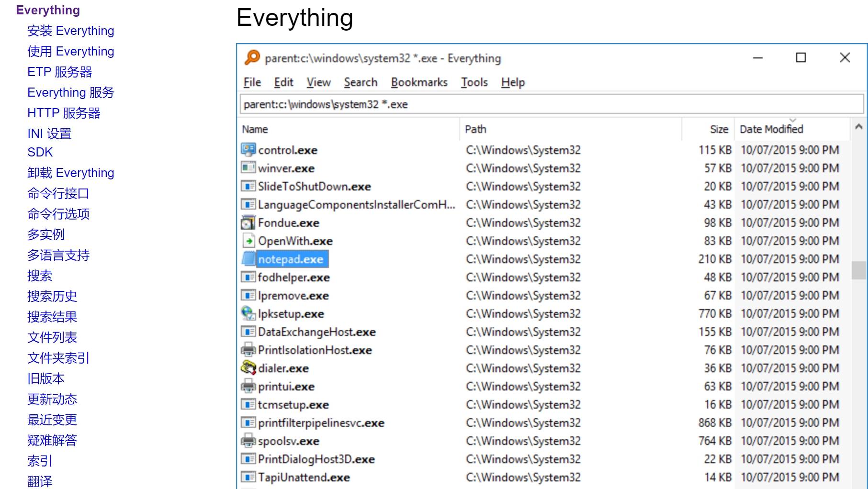
Task: Open the 搜索历史 link
Action: [52, 296]
